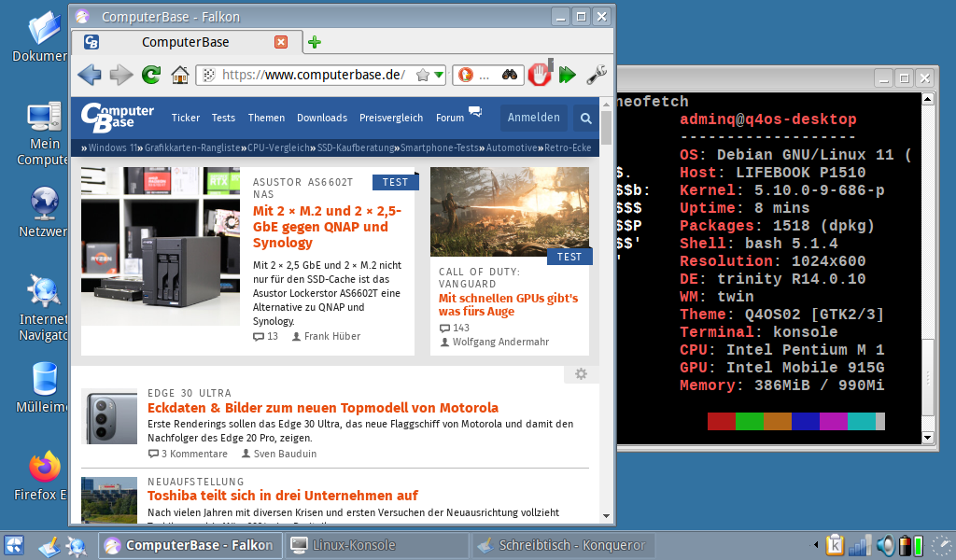The height and width of the screenshot is (560, 956).
Task: Open the Grafikkarten-Rangliste quick link
Action: pos(192,147)
